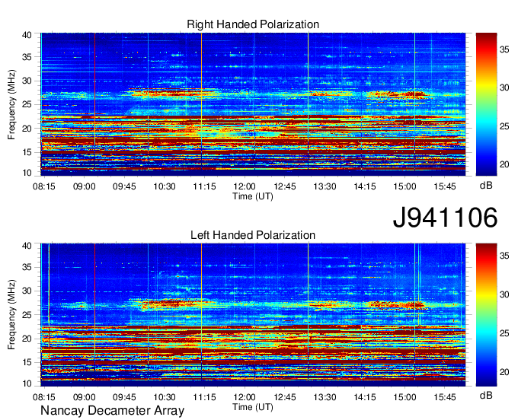Click the color bar beside the Right Handed plot

(x=486, y=104)
